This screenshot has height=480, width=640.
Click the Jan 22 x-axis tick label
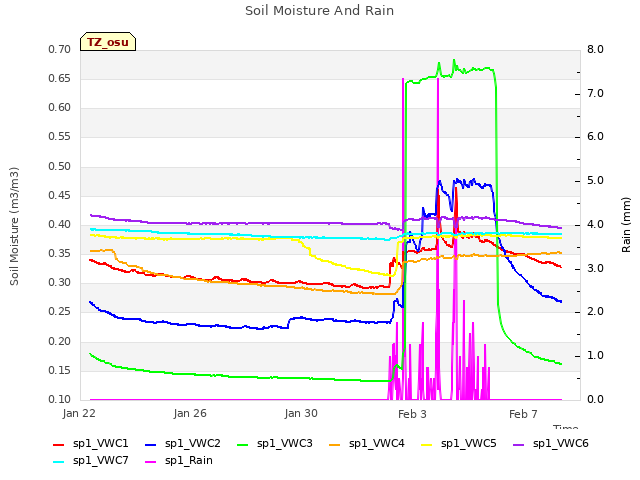tap(79, 413)
